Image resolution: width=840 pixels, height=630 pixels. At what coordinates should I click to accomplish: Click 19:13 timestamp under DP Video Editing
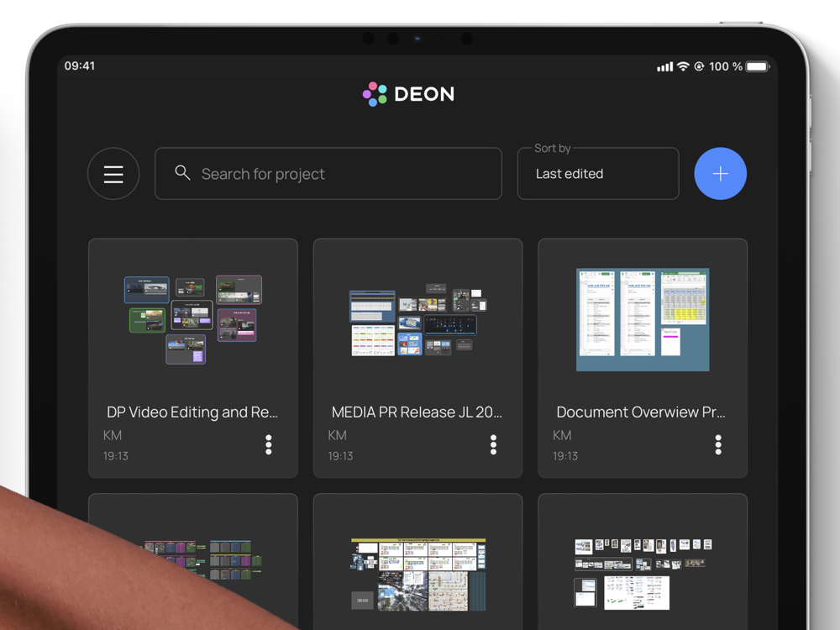coord(116,456)
